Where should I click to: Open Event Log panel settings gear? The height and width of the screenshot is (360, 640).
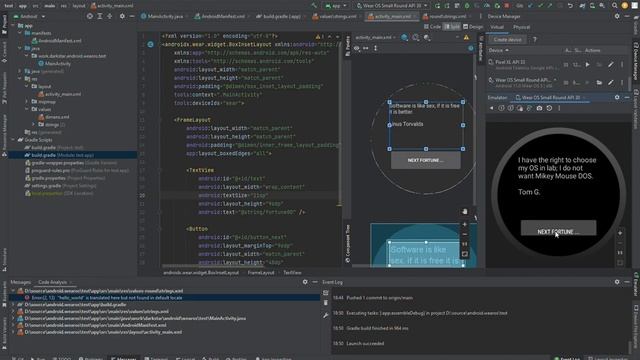click(617, 282)
